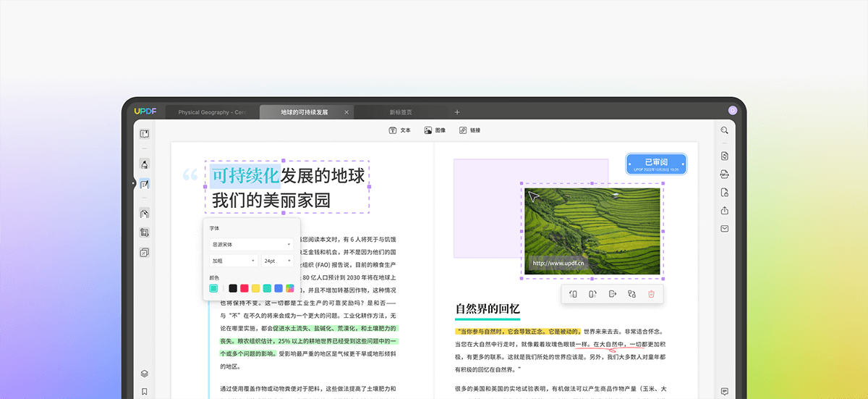Select the Edit PDF tool in sidebar
This screenshot has height=399, width=868.
click(x=145, y=185)
